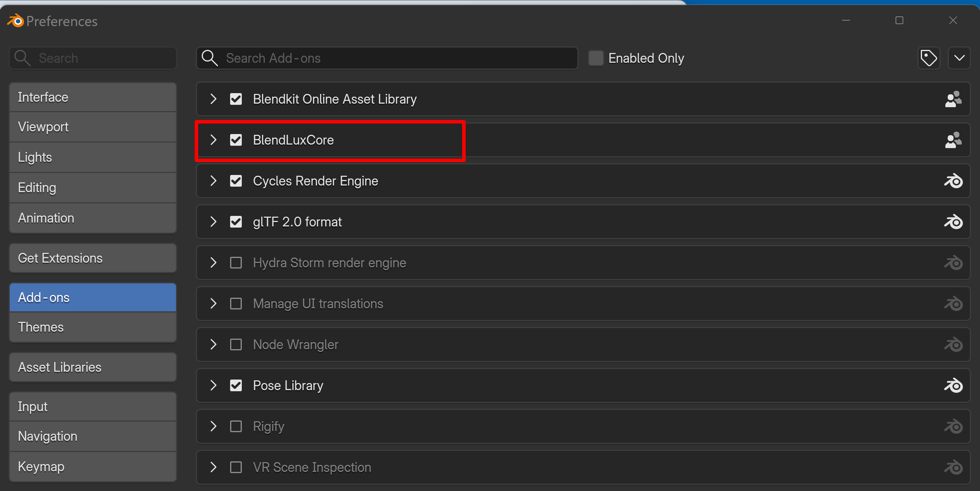980x491 pixels.
Task: Focus the Search Add-ons input field
Action: pyautogui.click(x=387, y=58)
